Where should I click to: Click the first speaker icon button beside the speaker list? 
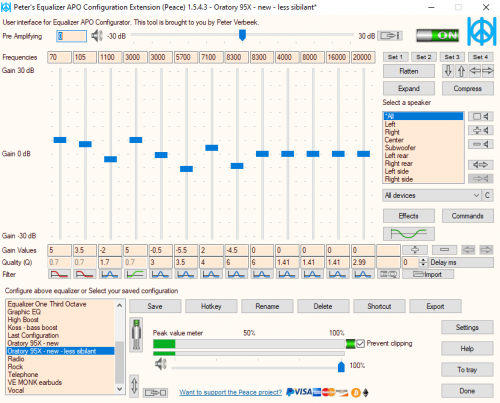(x=481, y=116)
